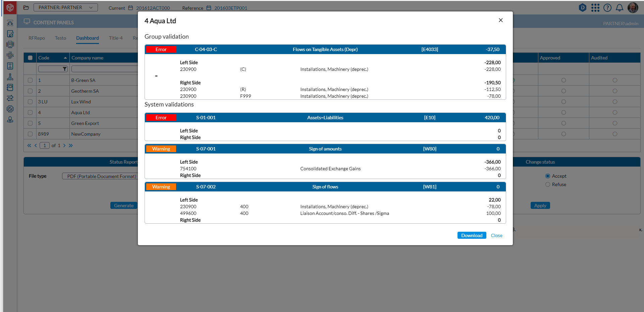Sort by the Code column arrow
This screenshot has height=312, width=644.
pyautogui.click(x=65, y=58)
